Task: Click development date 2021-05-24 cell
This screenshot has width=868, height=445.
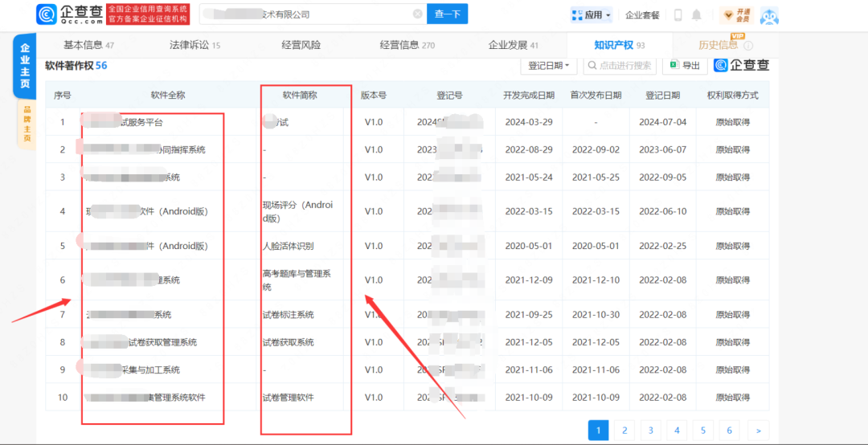Action: 529,177
